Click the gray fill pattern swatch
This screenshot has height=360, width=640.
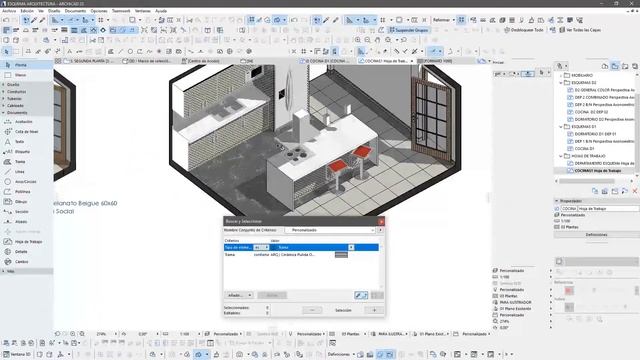341,255
